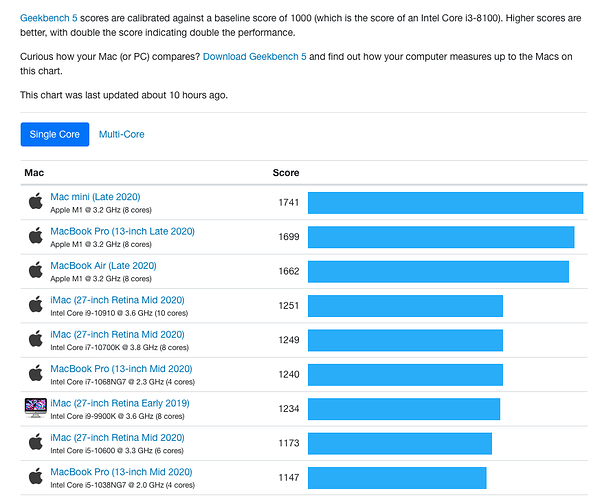This screenshot has width=602, height=500.
Task: Click Apple logo beside MacBook Pro i7-1068NG7 row
Action: point(36,373)
